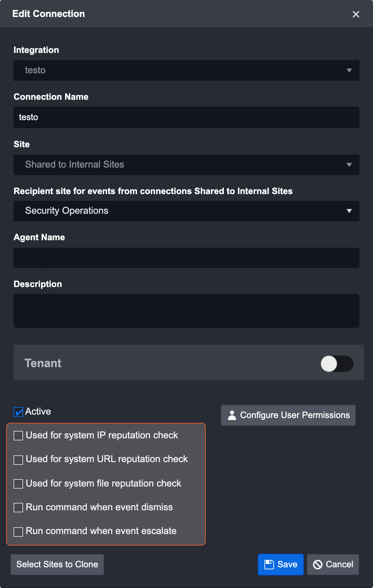
Task: Click the Description text area
Action: click(x=186, y=311)
